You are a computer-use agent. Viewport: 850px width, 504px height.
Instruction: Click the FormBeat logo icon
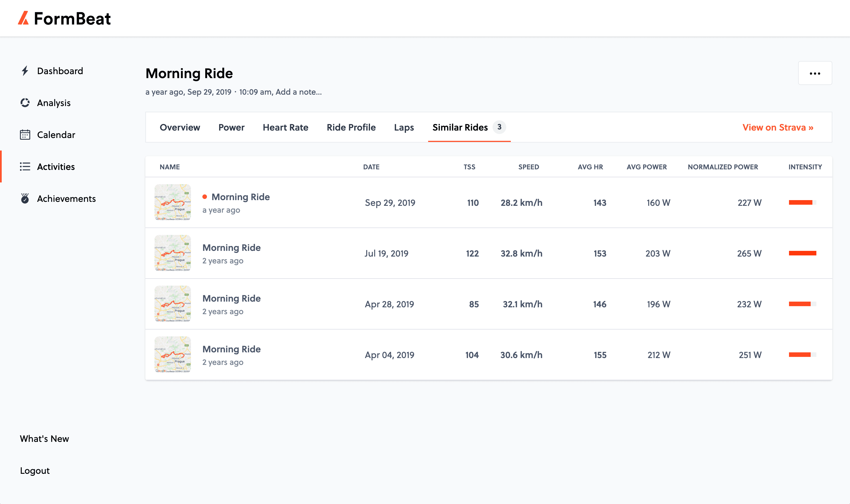coord(23,18)
